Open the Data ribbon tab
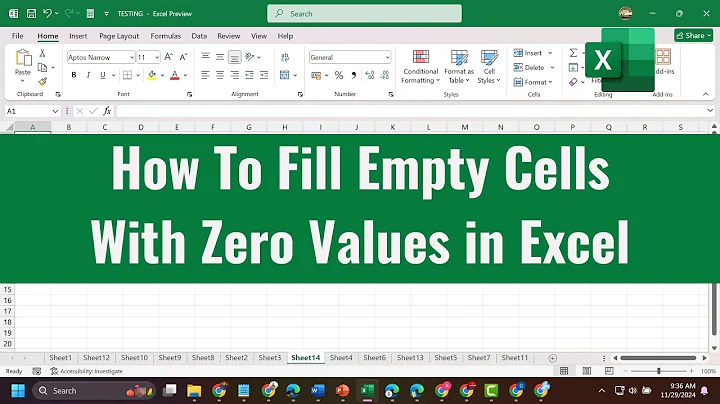The height and width of the screenshot is (404, 720). pos(199,36)
